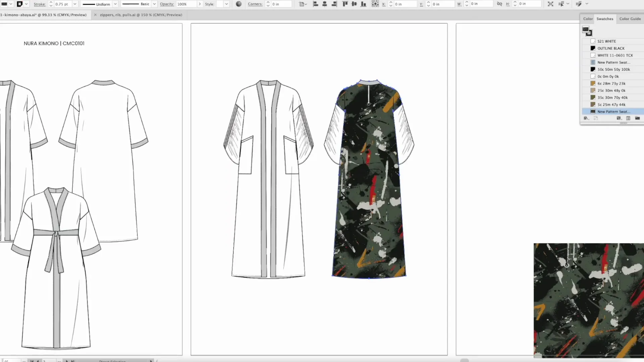
Task: Select the 25c 30m 48y 0k swatch
Action: (x=613, y=90)
